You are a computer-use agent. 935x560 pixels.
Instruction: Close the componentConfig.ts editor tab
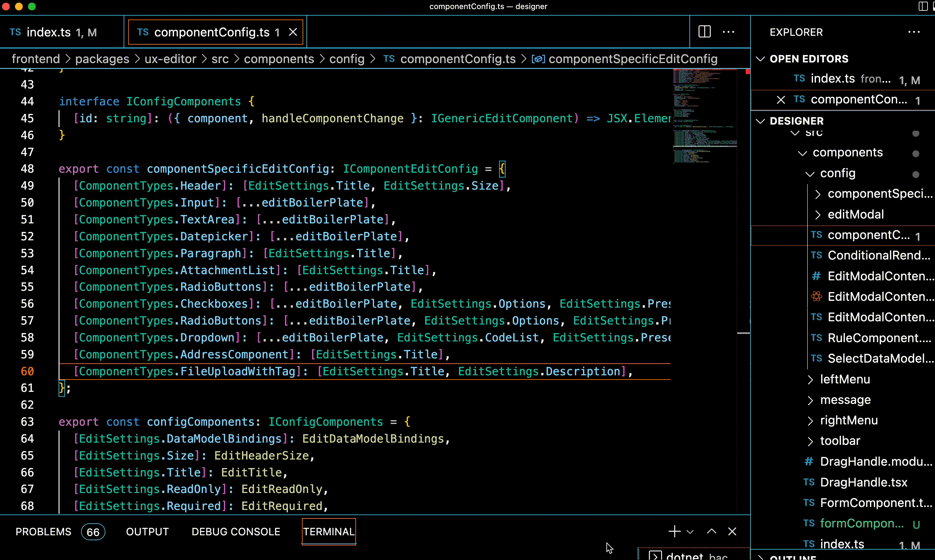click(293, 32)
